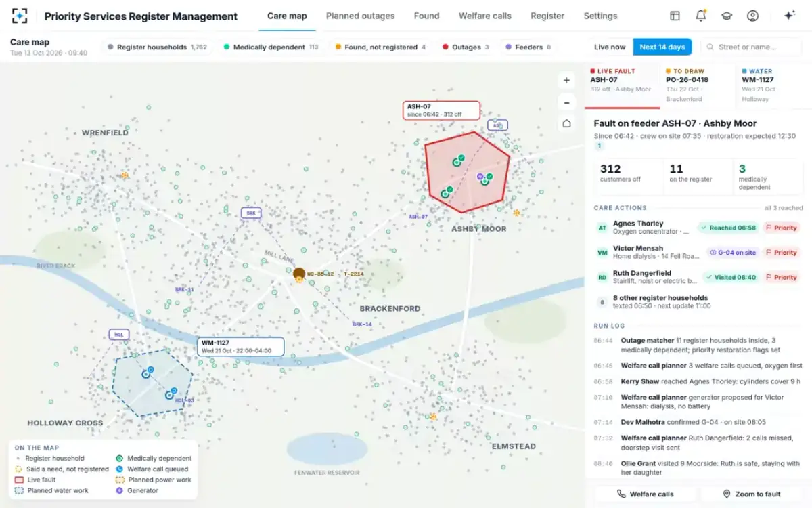The image size is (812, 508).
Task: Zoom in on the map
Action: point(566,80)
